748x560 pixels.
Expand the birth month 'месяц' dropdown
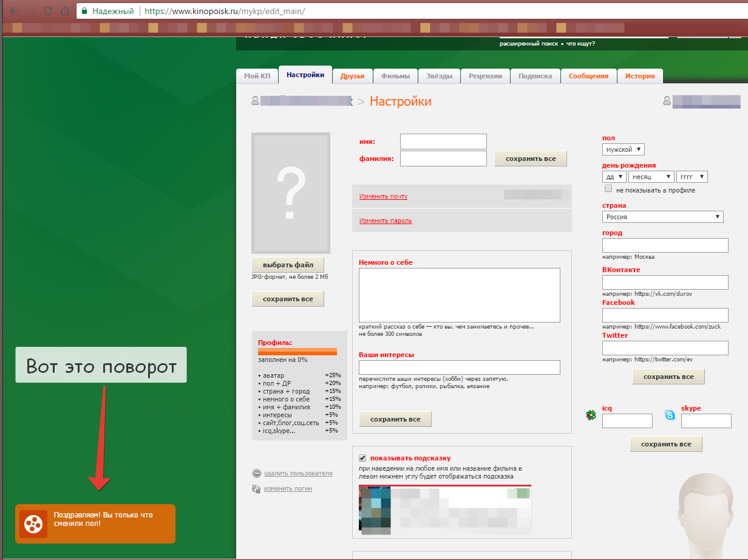coord(651,177)
